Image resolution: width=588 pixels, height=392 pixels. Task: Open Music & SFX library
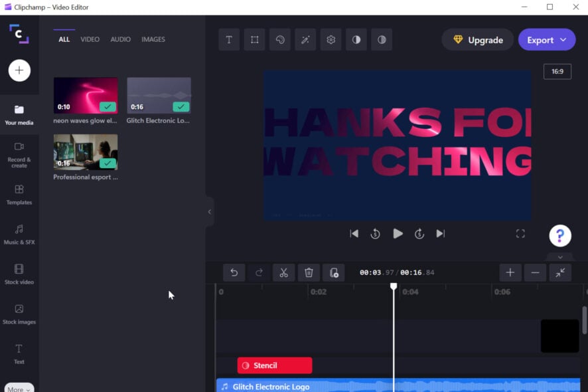(x=19, y=235)
